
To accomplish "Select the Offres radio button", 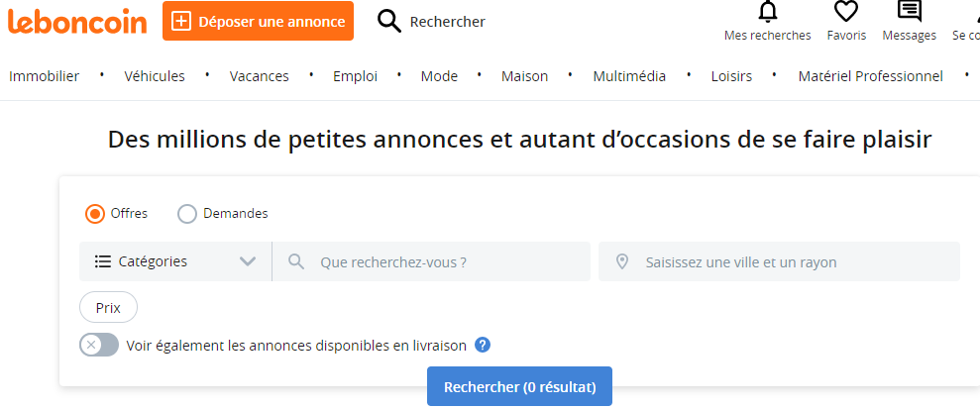I will (95, 213).
